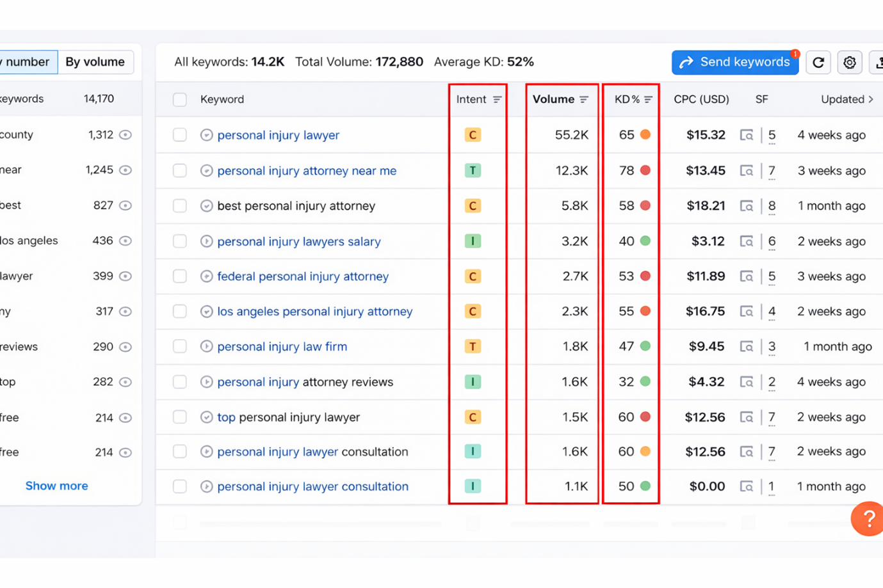Click the Keyword column header
Viewport: 883px width, 588px height.
222,99
